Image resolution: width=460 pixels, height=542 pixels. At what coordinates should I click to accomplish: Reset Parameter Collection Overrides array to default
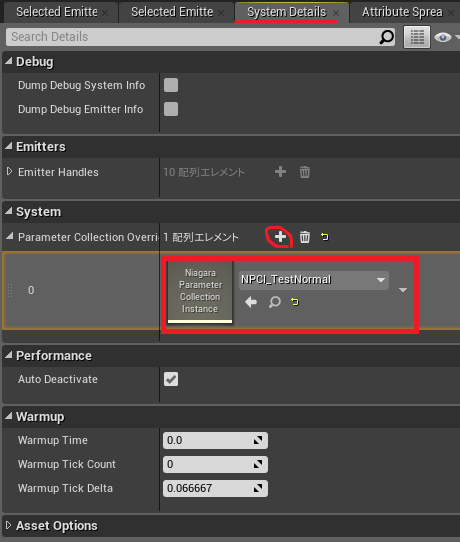coord(324,237)
